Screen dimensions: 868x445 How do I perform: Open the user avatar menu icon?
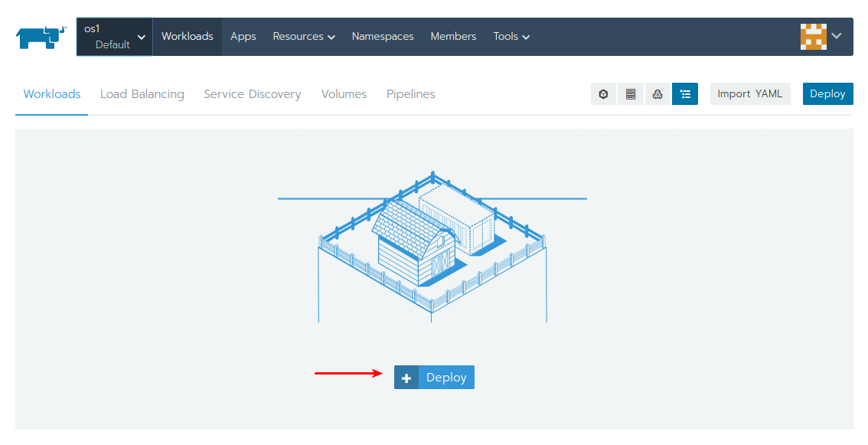tap(814, 36)
